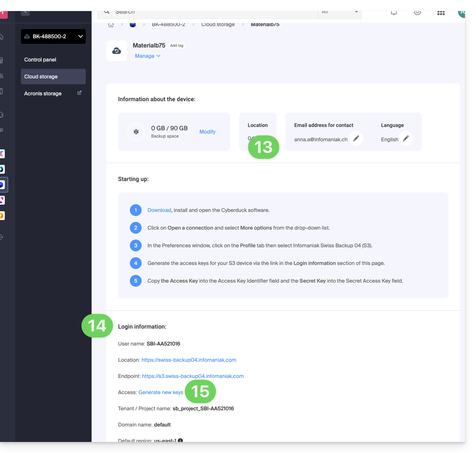Go to home via breadcrumb house icon
The width and height of the screenshot is (476, 453).
pos(111,25)
